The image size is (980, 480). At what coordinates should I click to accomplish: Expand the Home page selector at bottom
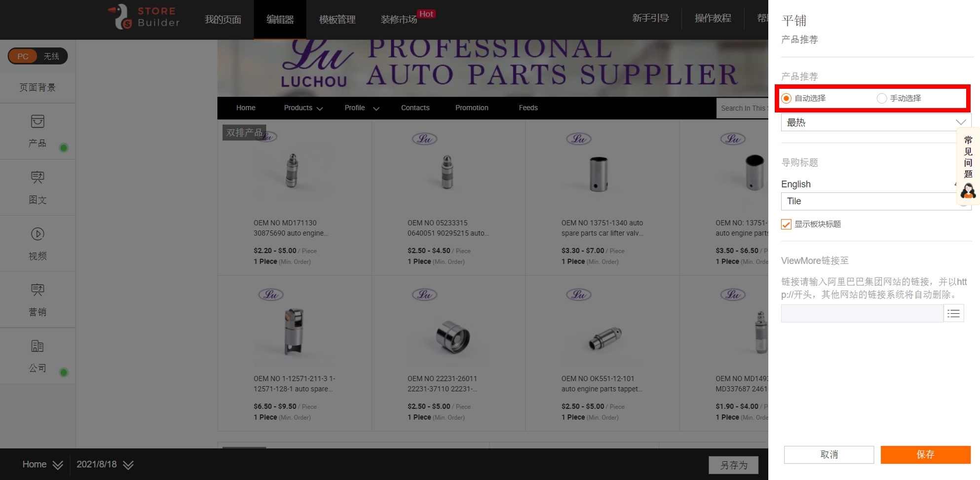(x=42, y=465)
